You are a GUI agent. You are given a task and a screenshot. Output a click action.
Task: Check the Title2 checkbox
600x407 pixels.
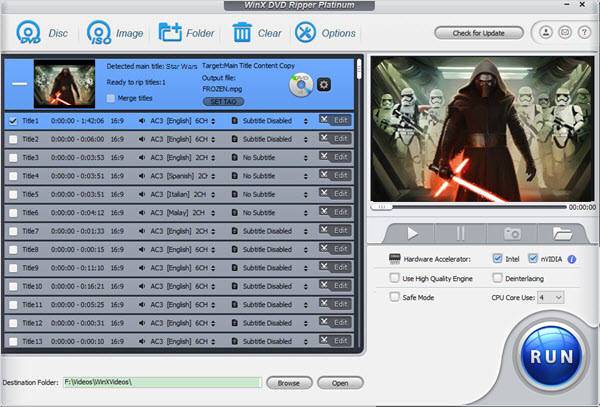coord(13,139)
